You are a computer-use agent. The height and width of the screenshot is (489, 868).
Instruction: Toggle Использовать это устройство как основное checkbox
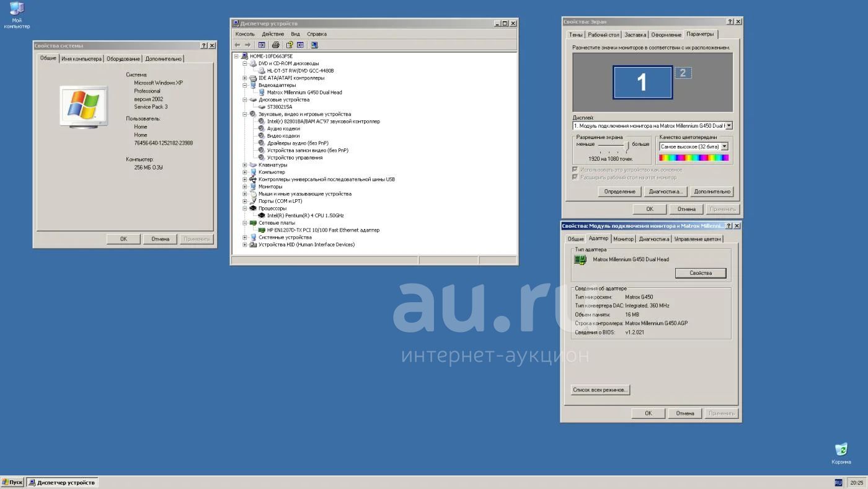[575, 169]
